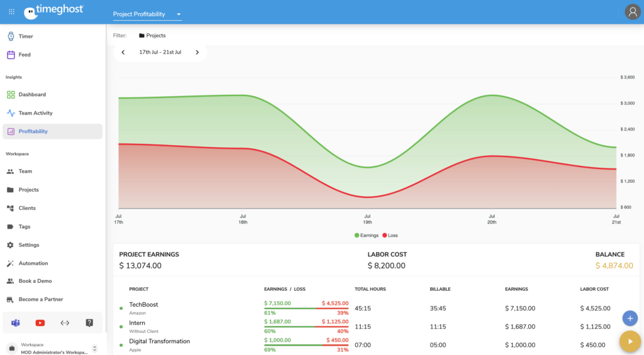Click the blue plus add button
This screenshot has height=355, width=644.
tap(630, 318)
